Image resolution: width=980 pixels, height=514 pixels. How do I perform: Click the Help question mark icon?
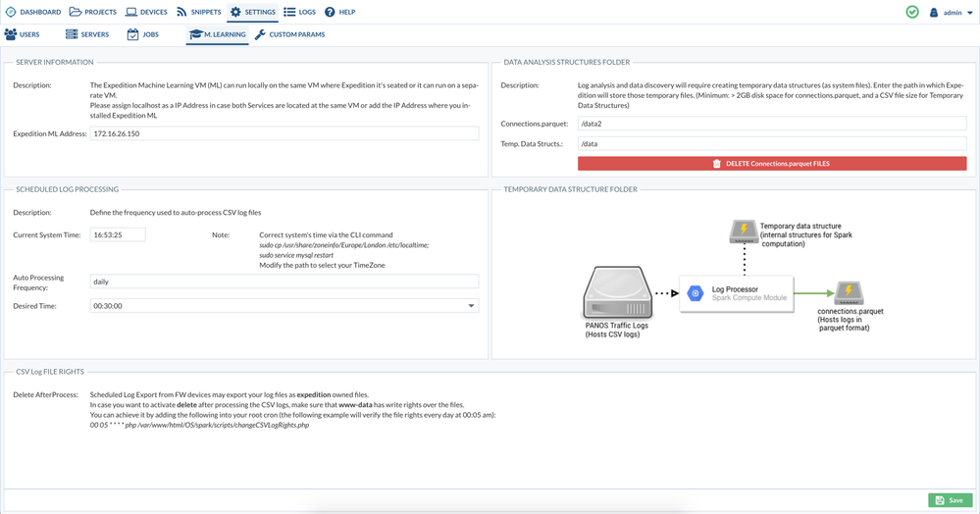click(x=330, y=12)
